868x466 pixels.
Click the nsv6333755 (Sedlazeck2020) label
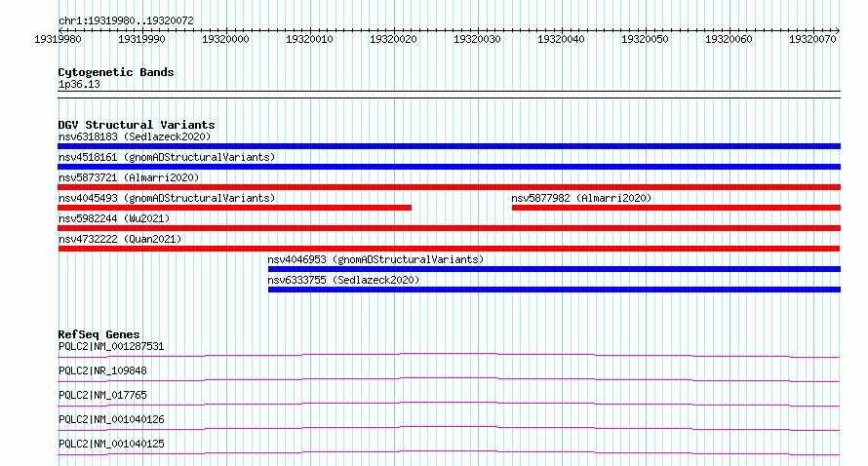343,280
